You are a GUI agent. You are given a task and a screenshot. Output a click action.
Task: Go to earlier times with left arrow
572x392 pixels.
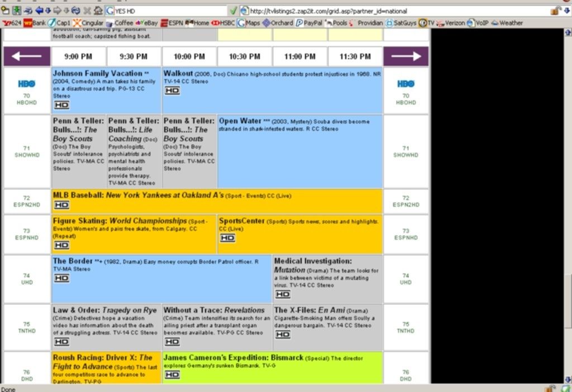pos(27,56)
